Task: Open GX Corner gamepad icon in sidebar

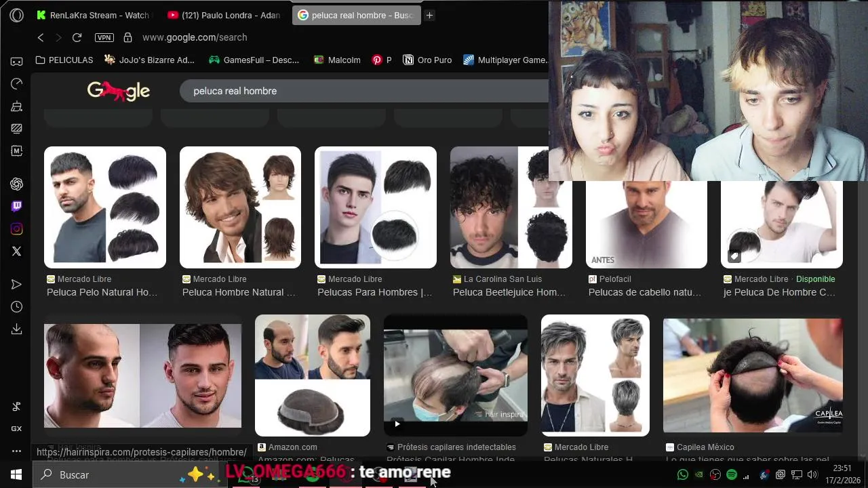Action: point(17,61)
